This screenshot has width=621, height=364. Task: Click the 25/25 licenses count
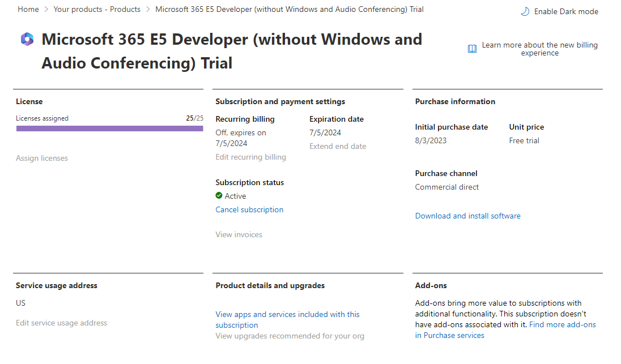194,118
